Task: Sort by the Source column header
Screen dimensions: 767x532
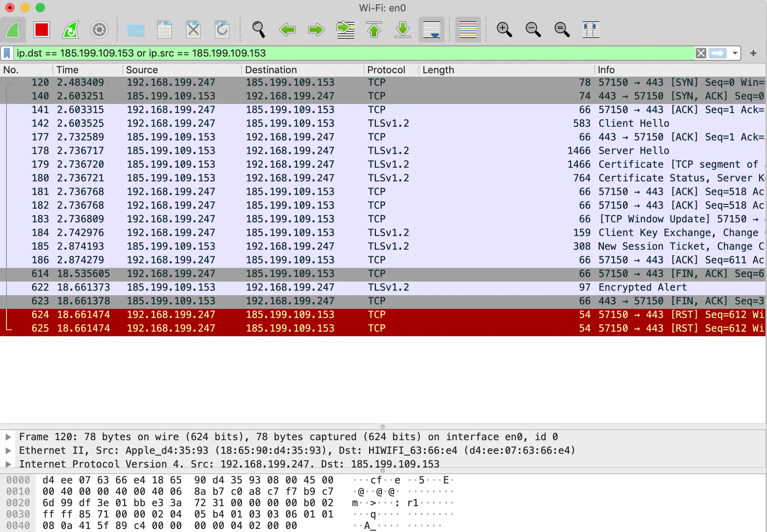Action: tap(141, 70)
